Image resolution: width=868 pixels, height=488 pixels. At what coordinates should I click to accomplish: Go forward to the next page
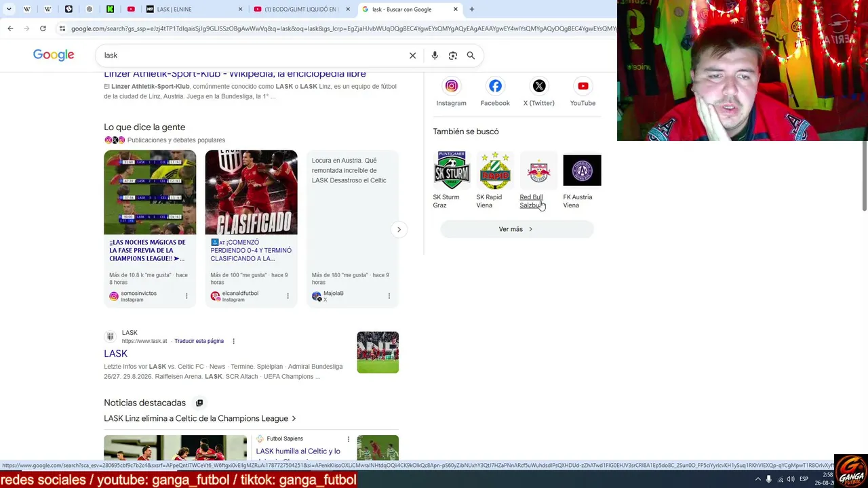tap(26, 28)
